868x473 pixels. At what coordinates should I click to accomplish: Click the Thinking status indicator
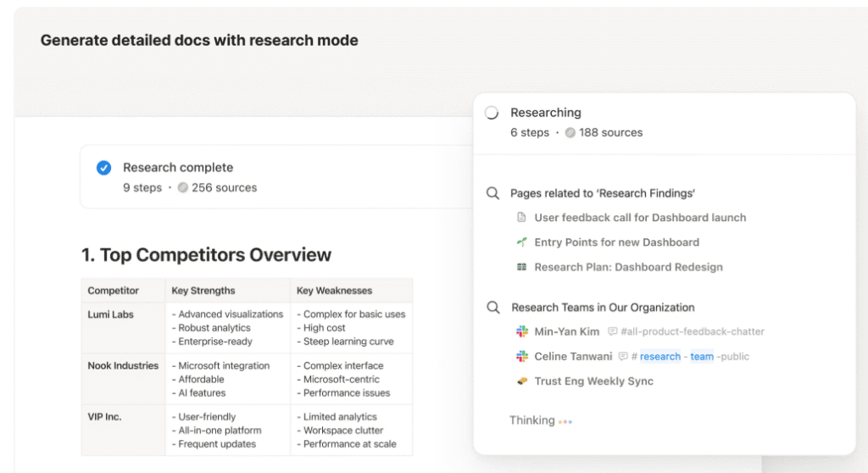[540, 420]
